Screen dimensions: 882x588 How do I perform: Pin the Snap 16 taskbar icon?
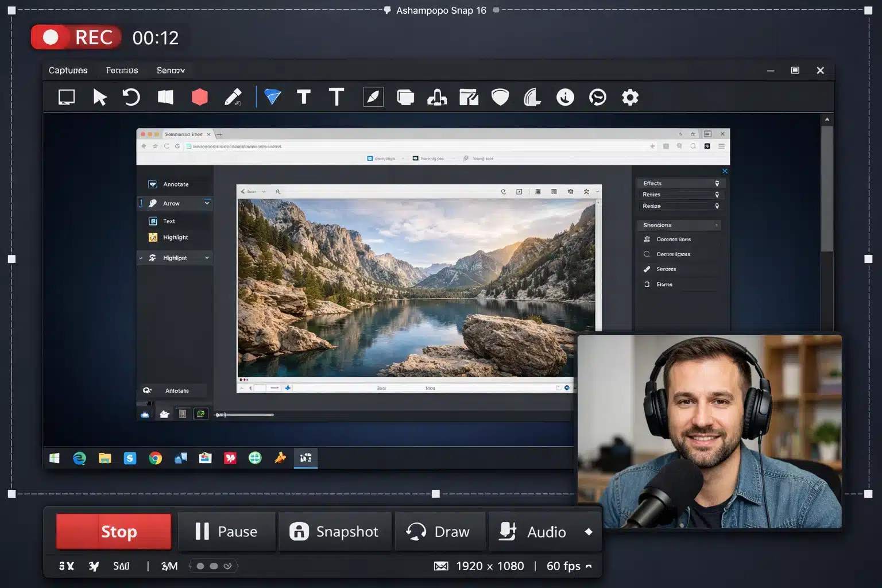tap(305, 458)
